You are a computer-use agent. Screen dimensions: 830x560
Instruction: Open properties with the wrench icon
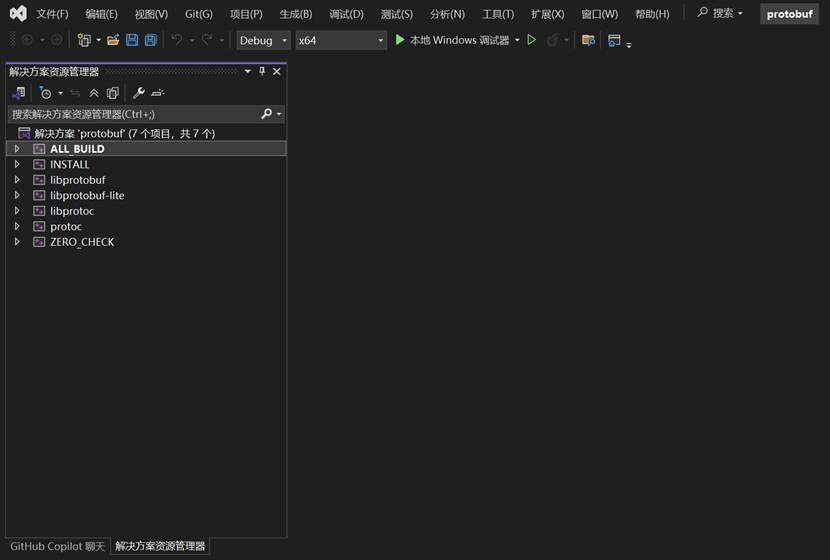pos(139,93)
